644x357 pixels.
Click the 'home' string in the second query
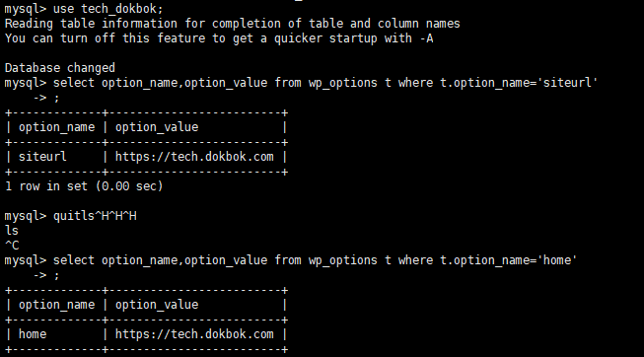[560, 260]
